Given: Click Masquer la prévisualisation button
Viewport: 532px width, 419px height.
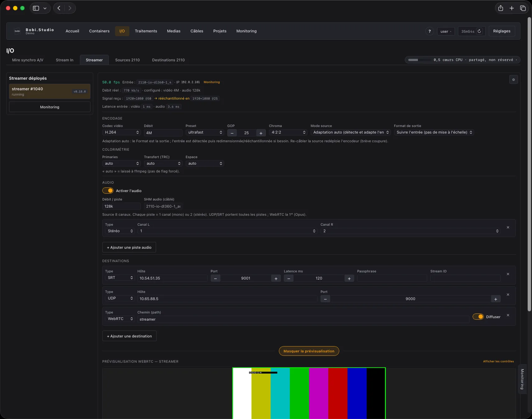Looking at the screenshot, I should [309, 351].
